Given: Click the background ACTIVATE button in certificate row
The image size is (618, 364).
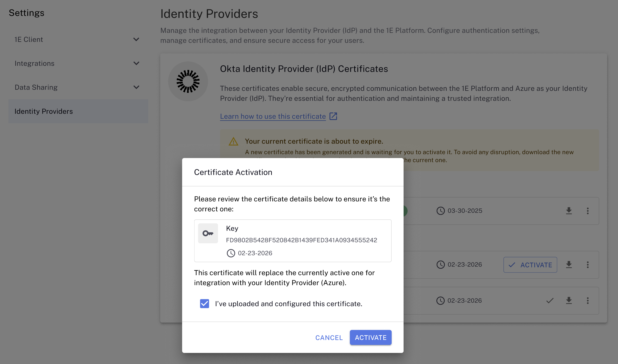Looking at the screenshot, I should coord(530,265).
